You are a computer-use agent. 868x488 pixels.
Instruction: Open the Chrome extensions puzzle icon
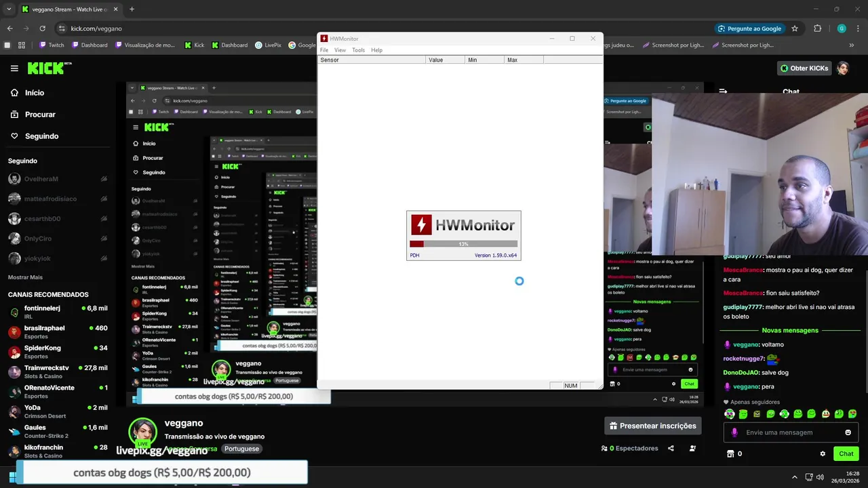818,28
